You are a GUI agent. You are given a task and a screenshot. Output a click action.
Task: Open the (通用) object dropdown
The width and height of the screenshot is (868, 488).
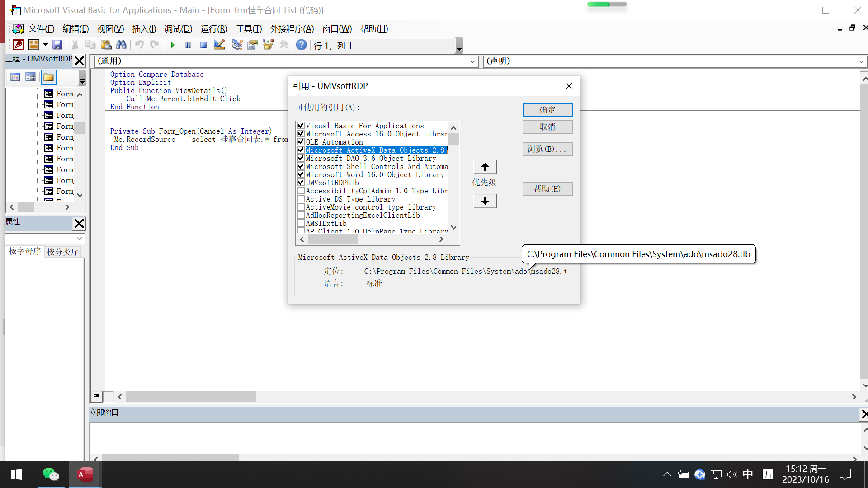point(472,61)
